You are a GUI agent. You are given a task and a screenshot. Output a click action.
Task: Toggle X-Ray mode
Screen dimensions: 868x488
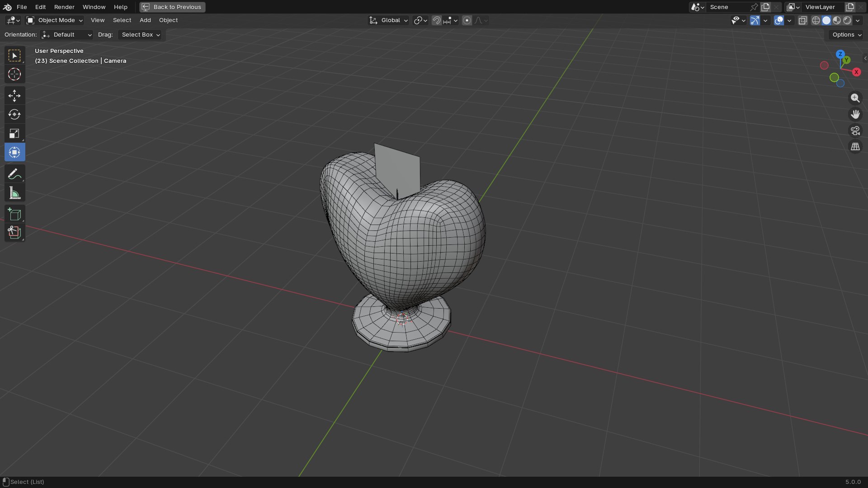802,20
